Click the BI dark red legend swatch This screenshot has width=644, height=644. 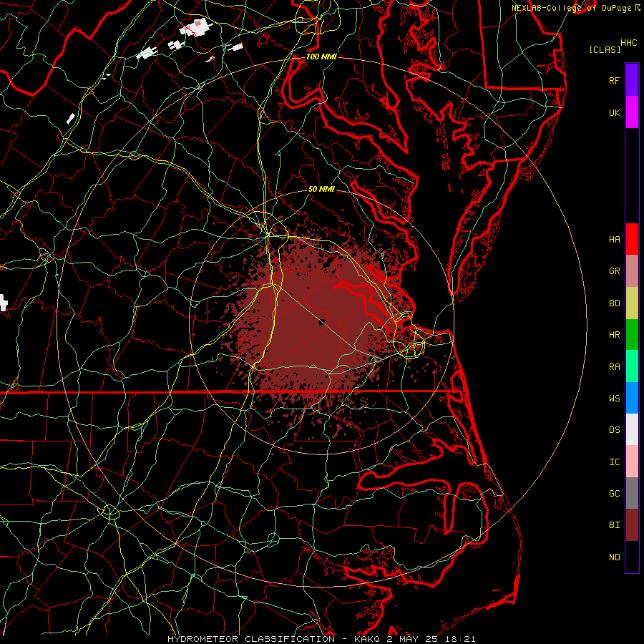[632, 525]
